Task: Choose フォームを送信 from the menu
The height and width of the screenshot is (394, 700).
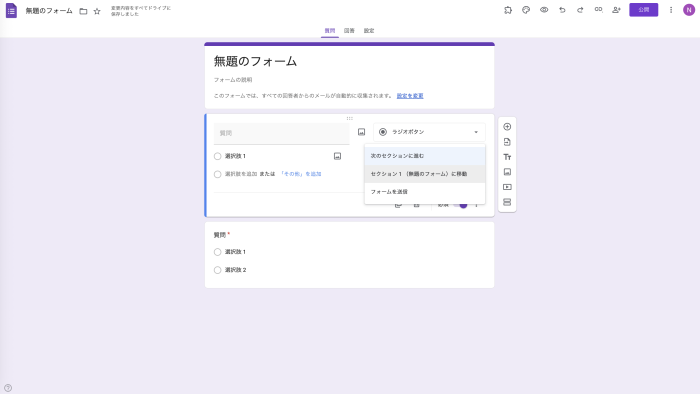Action: [x=425, y=192]
